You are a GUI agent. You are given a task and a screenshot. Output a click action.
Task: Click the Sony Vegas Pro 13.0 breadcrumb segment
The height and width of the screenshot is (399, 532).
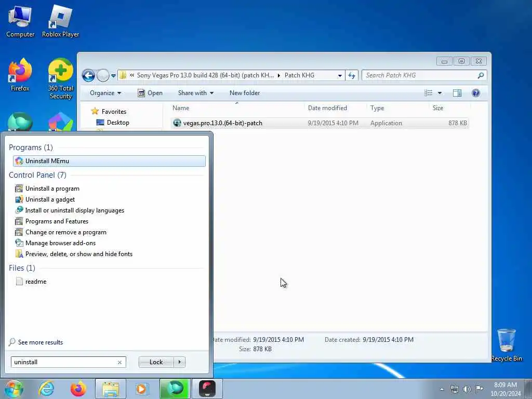click(205, 75)
